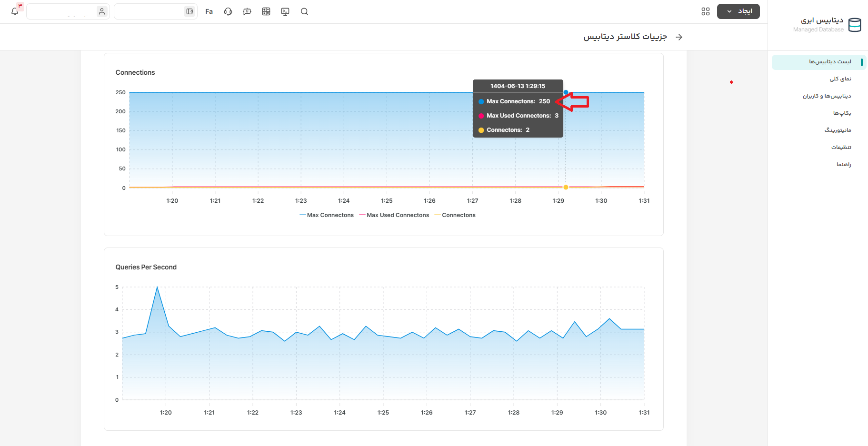Expand the ایجاد create dropdown
The width and height of the screenshot is (868, 446).
point(738,11)
